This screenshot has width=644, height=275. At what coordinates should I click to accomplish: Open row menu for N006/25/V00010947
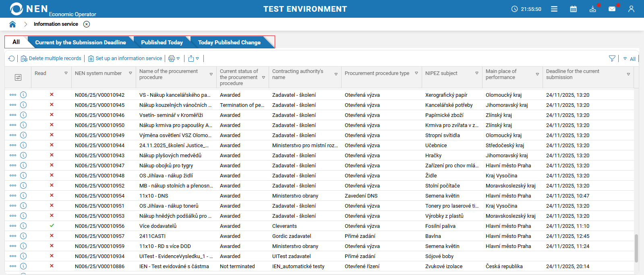(13, 165)
